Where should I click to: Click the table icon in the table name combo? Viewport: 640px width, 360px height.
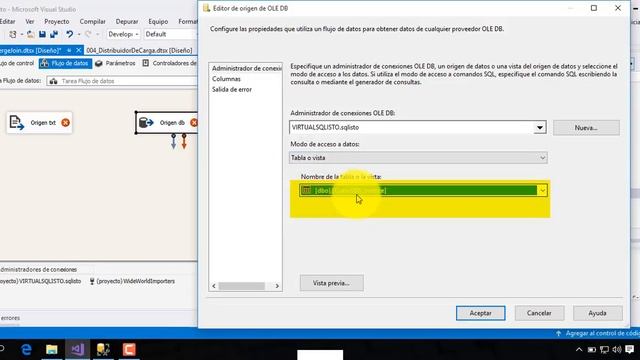(x=307, y=190)
